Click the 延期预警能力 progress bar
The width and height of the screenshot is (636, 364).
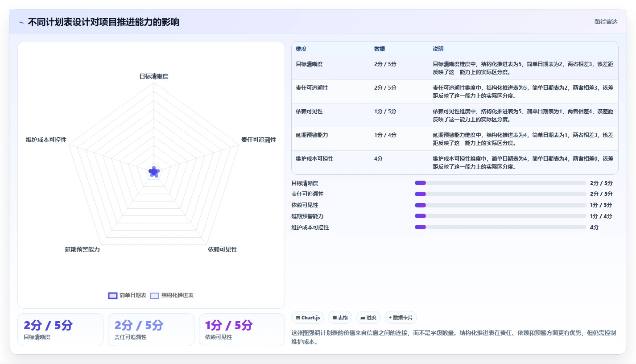(x=500, y=216)
